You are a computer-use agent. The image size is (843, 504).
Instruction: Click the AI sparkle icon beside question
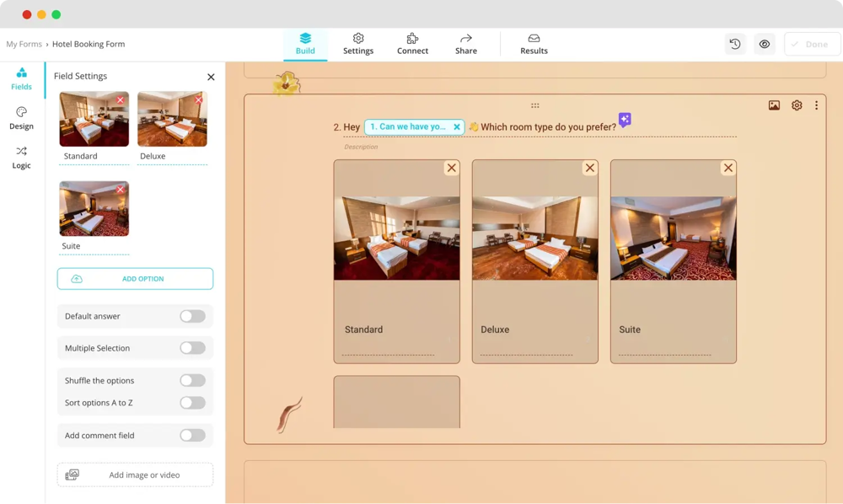pyautogui.click(x=625, y=120)
